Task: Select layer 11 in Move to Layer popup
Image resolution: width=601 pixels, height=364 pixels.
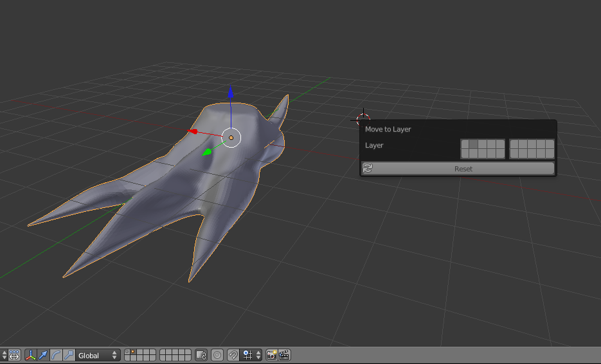Action: point(465,153)
